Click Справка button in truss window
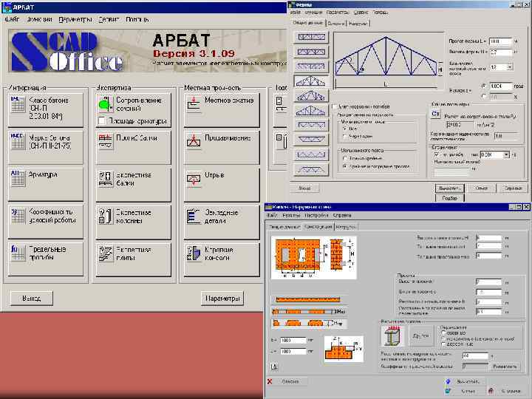Image resolution: width=532 pixels, height=399 pixels. [x=512, y=188]
